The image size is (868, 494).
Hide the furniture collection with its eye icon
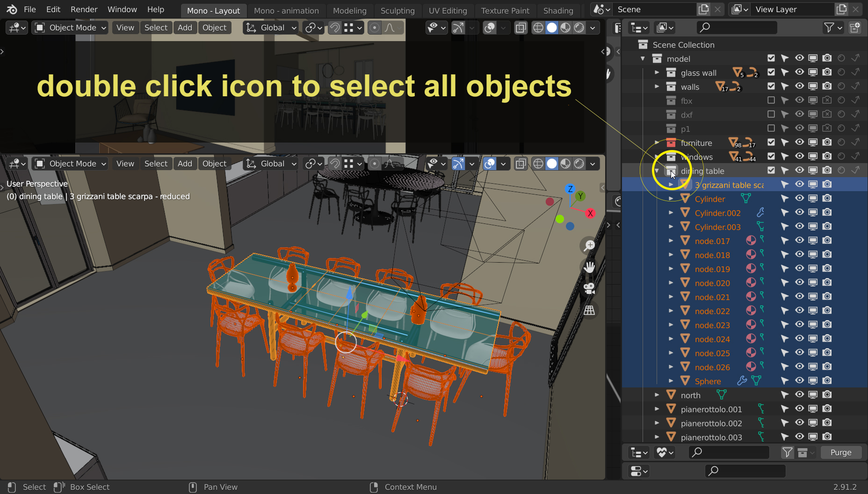(x=799, y=143)
